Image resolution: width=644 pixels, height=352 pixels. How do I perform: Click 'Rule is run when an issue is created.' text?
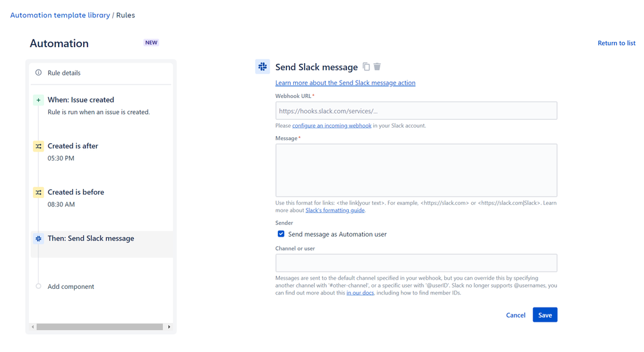[x=99, y=112]
